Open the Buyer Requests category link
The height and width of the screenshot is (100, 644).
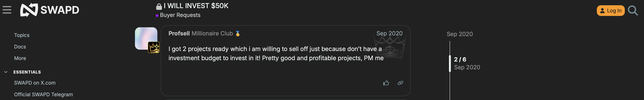pyautogui.click(x=180, y=15)
